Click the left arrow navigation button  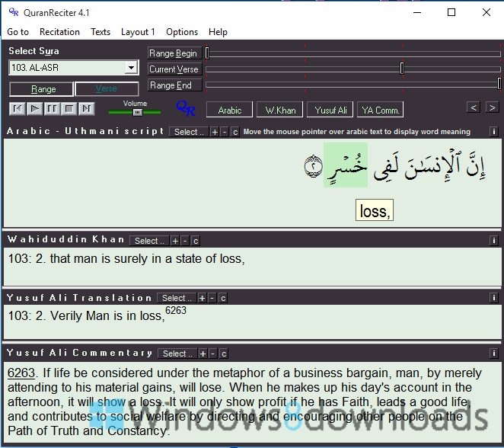pyautogui.click(x=474, y=107)
